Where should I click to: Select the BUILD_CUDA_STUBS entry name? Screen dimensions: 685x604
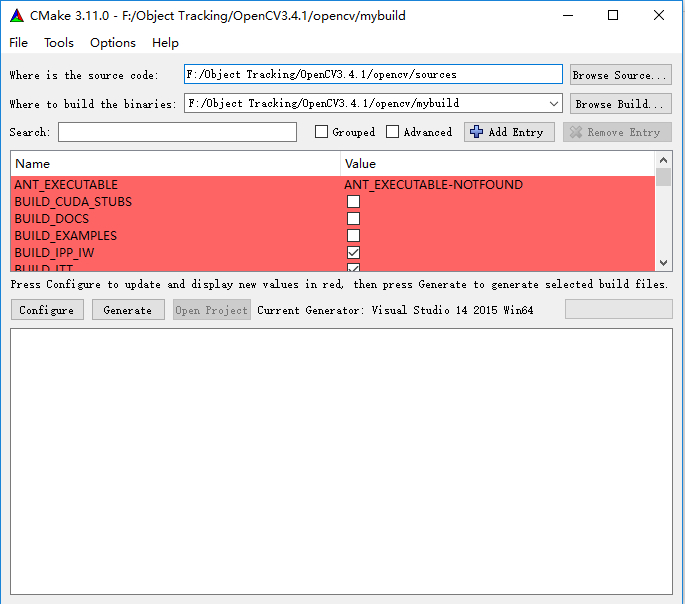pos(73,202)
